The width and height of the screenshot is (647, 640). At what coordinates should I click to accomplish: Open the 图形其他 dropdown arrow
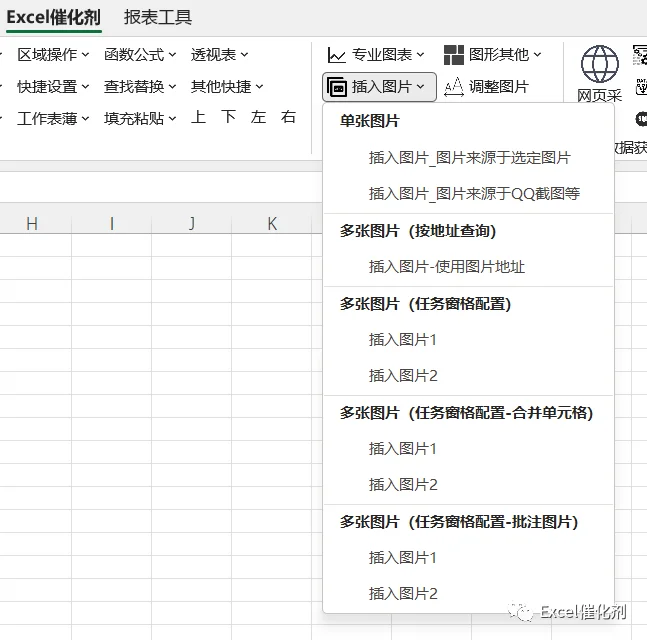click(537, 54)
